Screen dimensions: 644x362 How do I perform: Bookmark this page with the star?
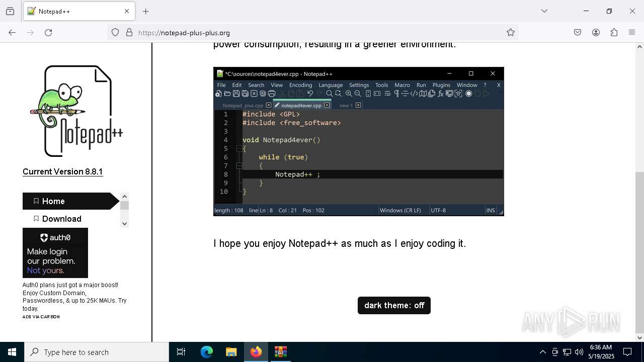click(x=511, y=32)
